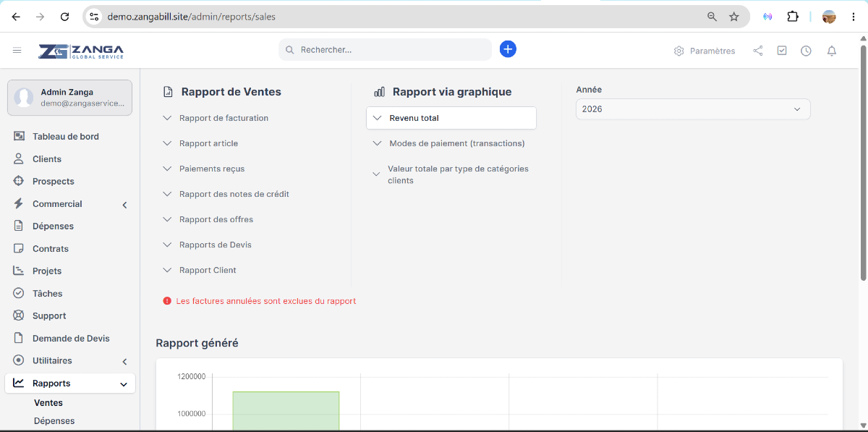This screenshot has height=432, width=868.
Task: Click the Demande de Devis document icon
Action: 19,338
